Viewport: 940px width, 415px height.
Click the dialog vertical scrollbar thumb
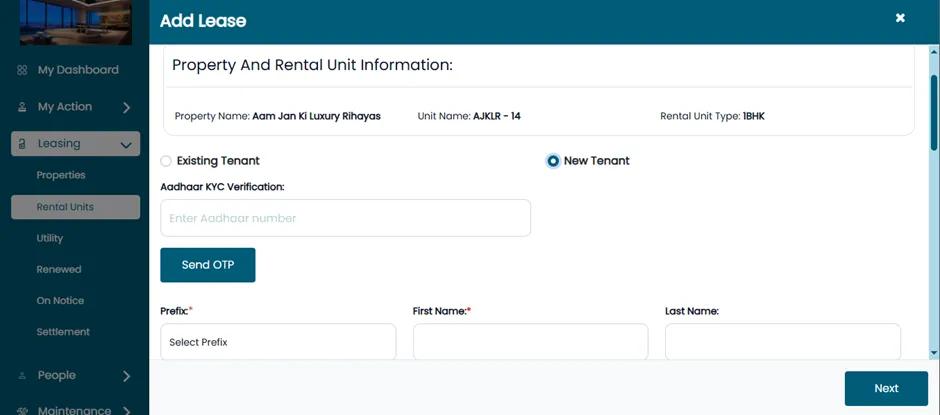pyautogui.click(x=934, y=112)
